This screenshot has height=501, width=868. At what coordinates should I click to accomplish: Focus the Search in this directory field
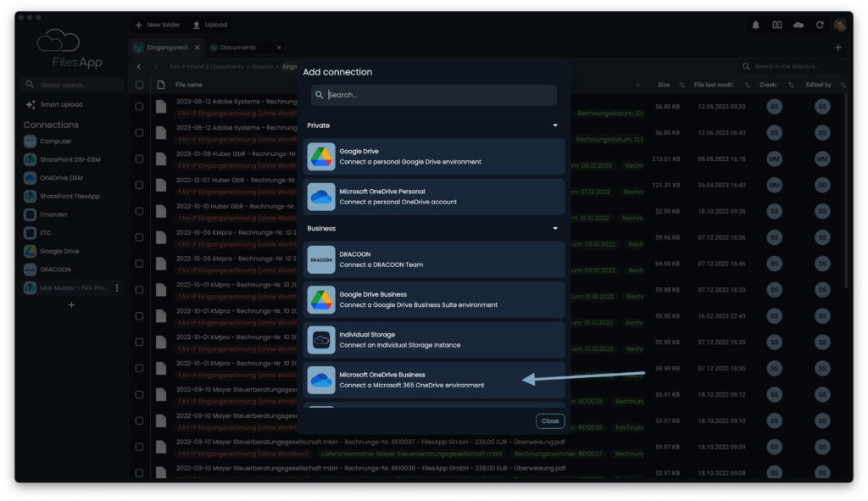coord(793,66)
